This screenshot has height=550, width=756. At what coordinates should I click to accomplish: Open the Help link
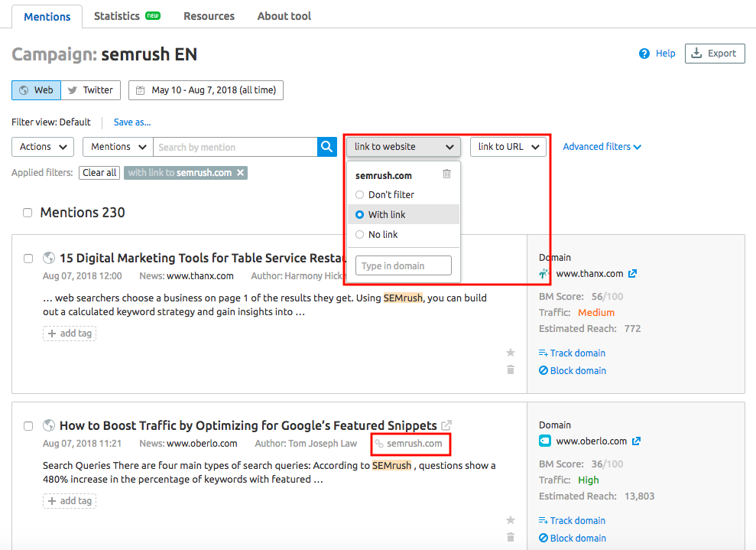coord(665,54)
